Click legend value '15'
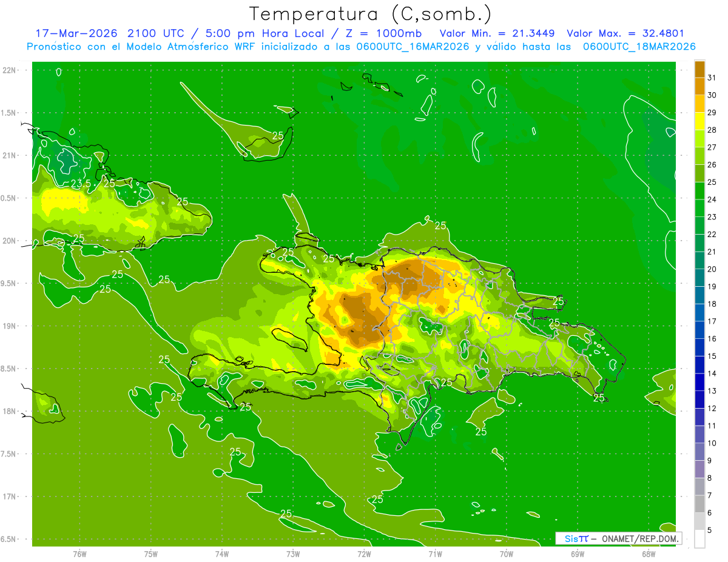Viewport: 728px width, 562px height. pos(712,356)
